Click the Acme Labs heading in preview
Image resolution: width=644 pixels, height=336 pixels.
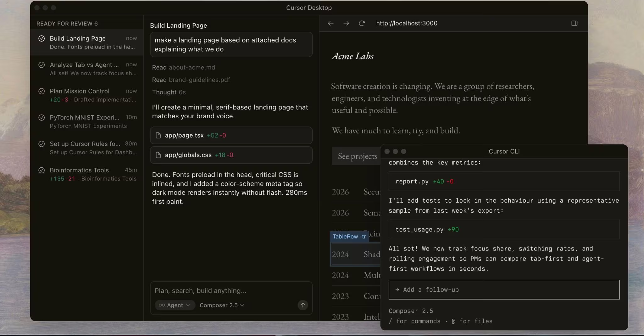coord(353,56)
